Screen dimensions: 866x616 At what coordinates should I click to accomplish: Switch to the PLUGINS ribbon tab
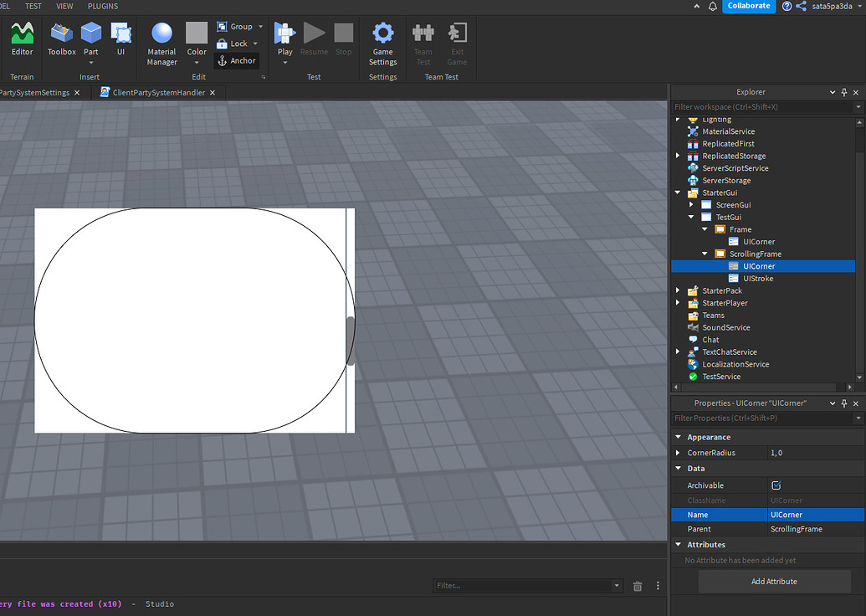pyautogui.click(x=101, y=6)
